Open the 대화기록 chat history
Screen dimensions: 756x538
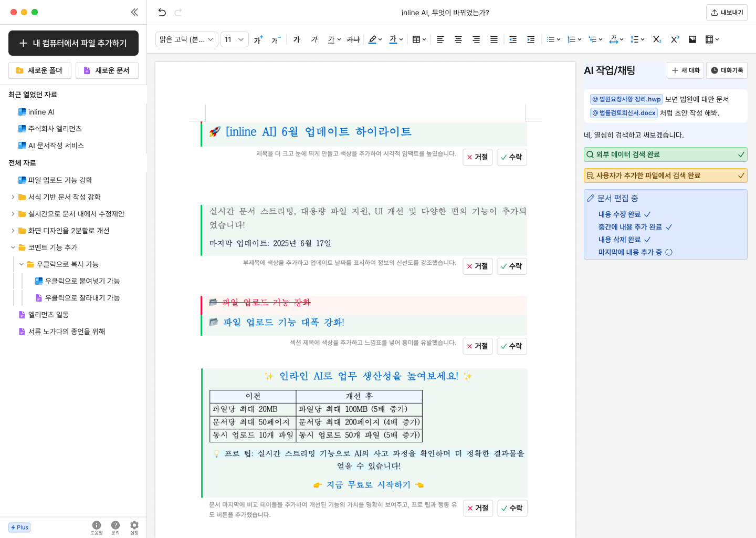point(727,70)
